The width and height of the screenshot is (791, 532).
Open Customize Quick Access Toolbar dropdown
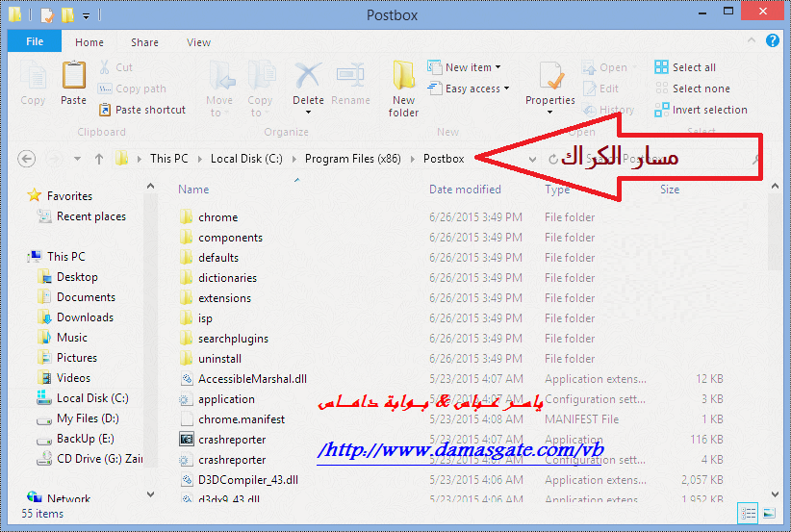coord(87,16)
